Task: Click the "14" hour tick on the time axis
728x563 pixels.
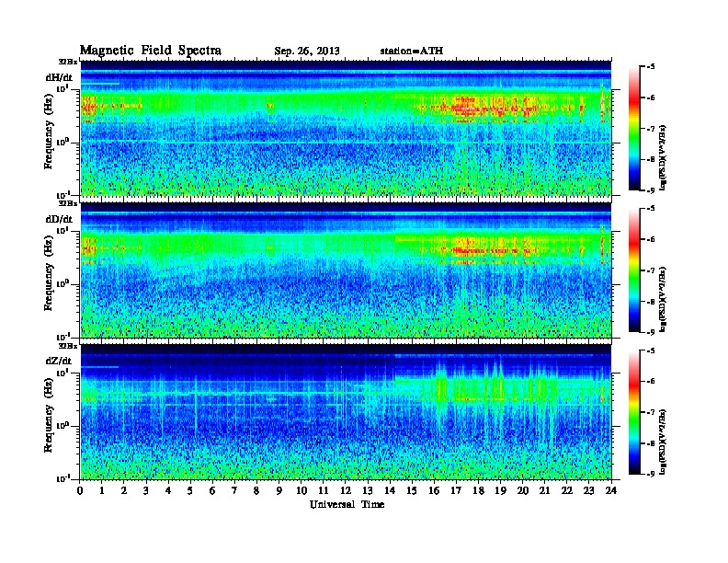Action: click(390, 490)
